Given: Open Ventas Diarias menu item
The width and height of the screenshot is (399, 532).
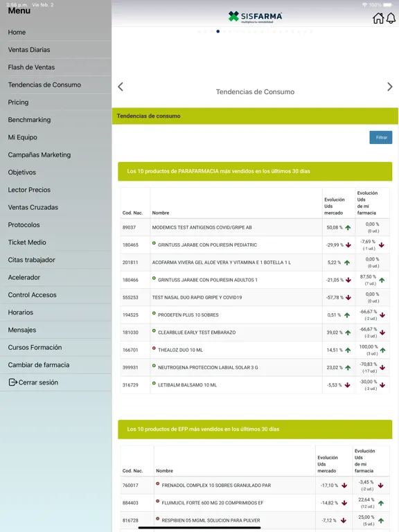Looking at the screenshot, I should [x=55, y=50].
